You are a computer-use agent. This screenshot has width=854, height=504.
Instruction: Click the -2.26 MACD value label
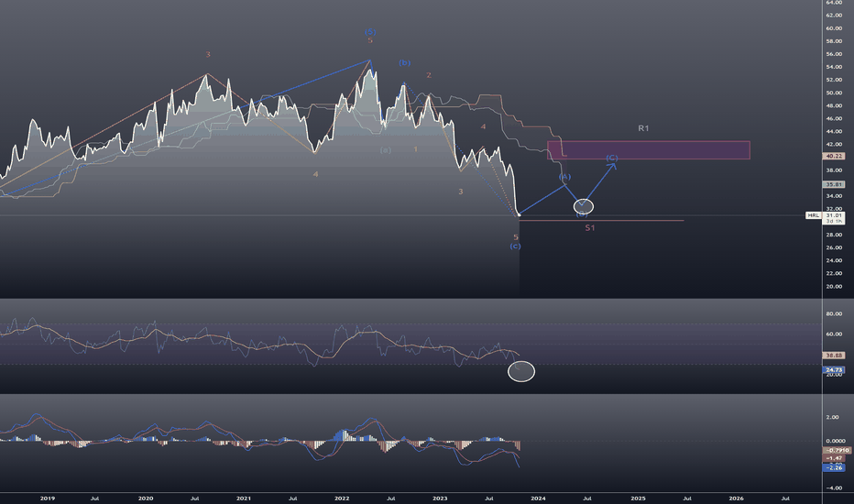(834, 467)
